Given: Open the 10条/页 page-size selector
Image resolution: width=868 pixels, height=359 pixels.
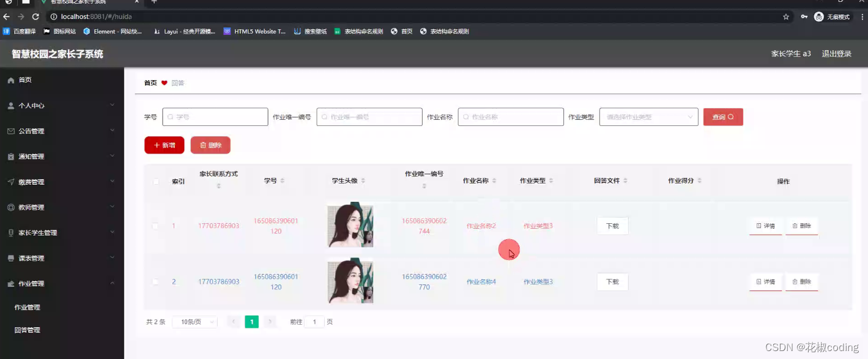Looking at the screenshot, I should click(194, 321).
